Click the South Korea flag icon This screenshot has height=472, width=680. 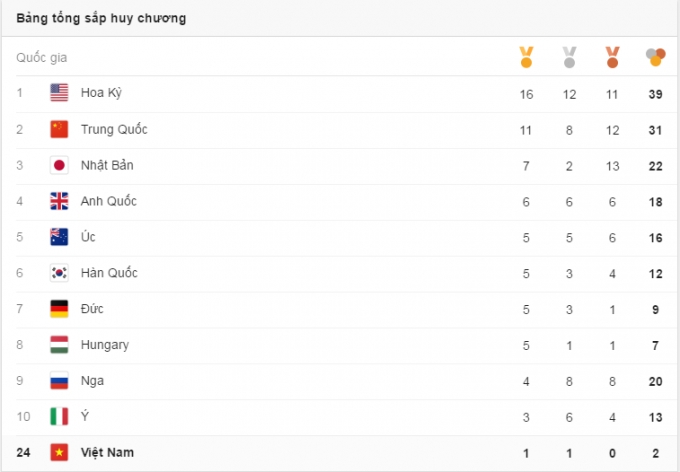click(x=60, y=273)
